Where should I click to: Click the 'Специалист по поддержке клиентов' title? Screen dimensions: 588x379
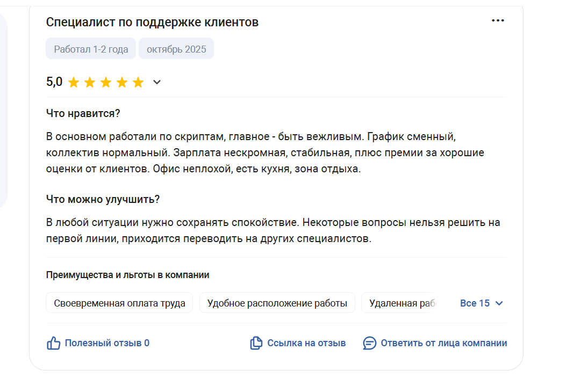click(x=152, y=22)
